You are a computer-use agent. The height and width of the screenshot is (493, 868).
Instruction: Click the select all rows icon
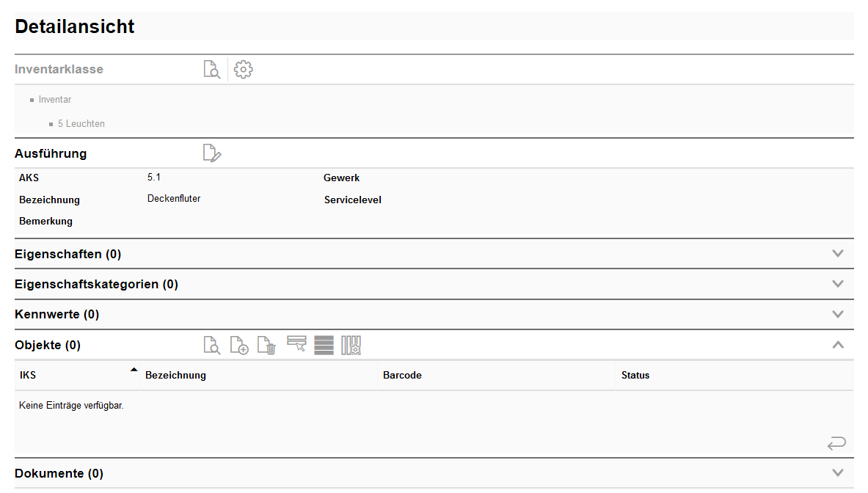point(324,345)
